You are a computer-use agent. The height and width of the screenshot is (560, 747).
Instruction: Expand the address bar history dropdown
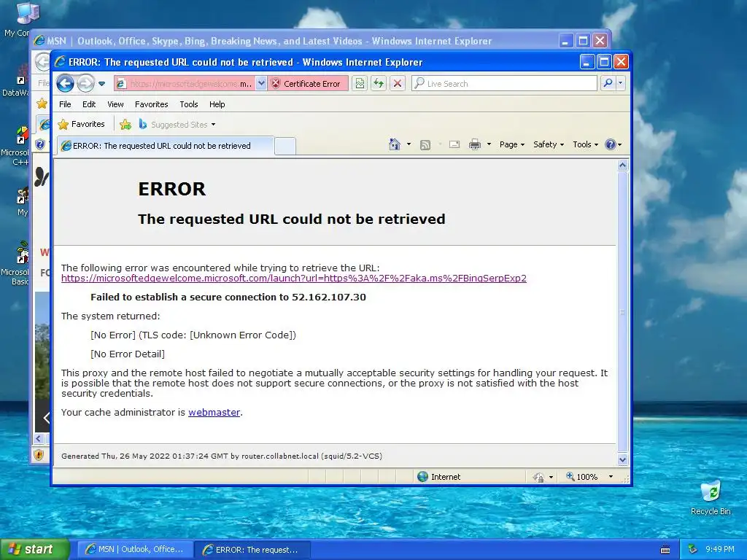(x=261, y=83)
